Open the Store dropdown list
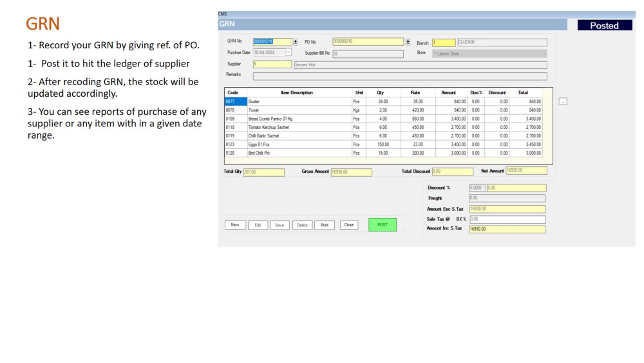The width and height of the screenshot is (644, 363). pos(544,54)
